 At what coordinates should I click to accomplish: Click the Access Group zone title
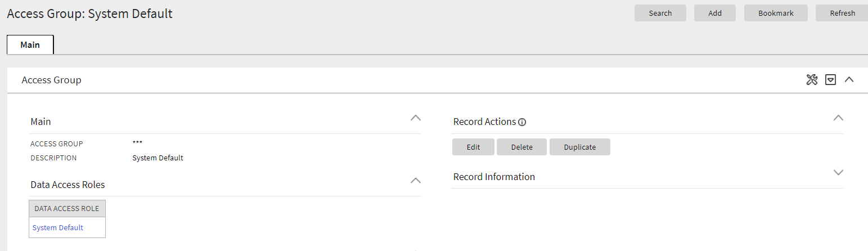click(52, 80)
